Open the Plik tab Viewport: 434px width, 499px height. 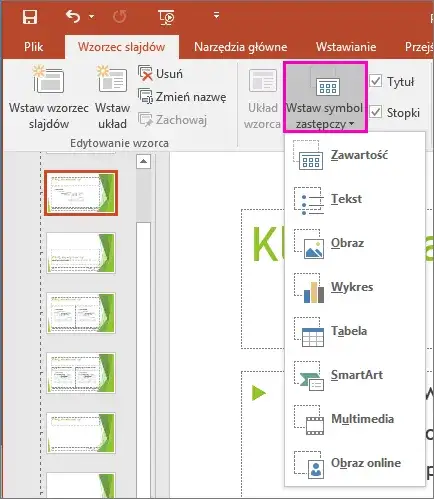(x=33, y=47)
